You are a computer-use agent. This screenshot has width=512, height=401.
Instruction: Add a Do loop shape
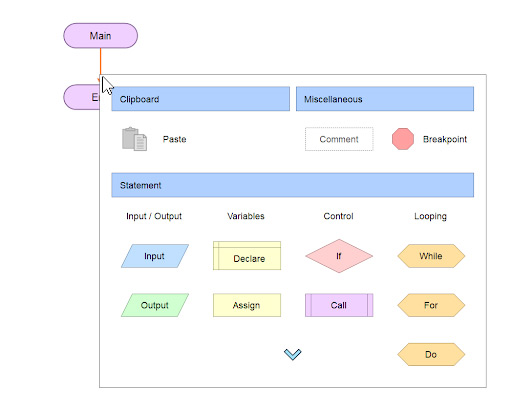click(431, 354)
